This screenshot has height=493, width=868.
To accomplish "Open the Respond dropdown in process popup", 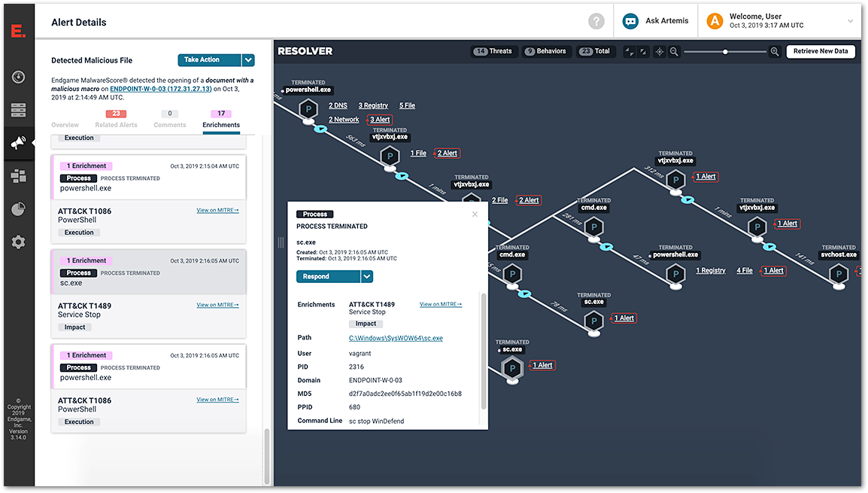I will pos(366,276).
